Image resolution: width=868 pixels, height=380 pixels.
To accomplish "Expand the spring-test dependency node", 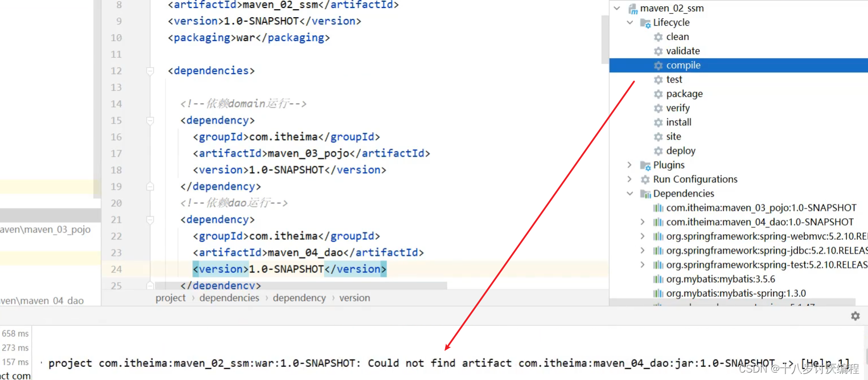I will pyautogui.click(x=643, y=265).
